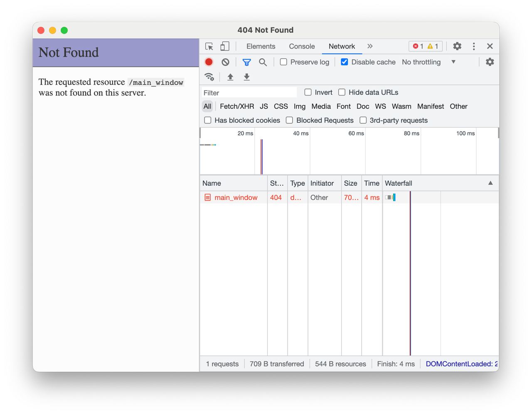This screenshot has width=532, height=415.
Task: Toggle the device toolbar icon
Action: click(225, 46)
